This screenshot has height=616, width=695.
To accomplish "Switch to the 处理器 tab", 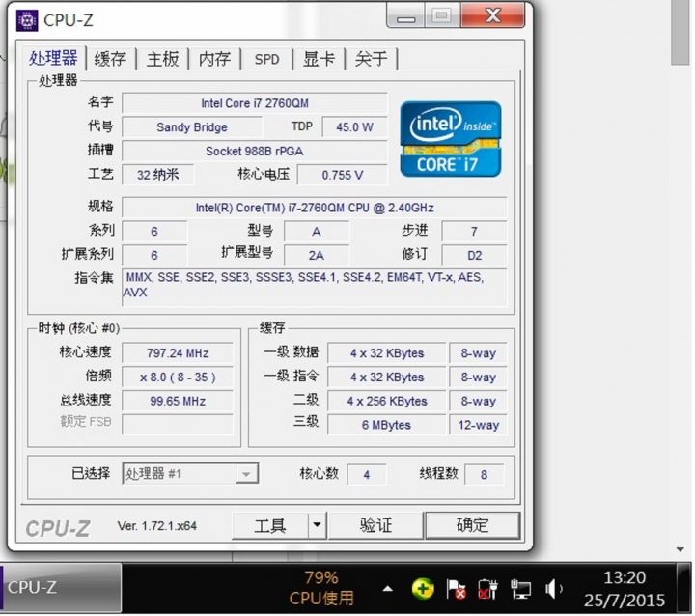I will pyautogui.click(x=53, y=58).
